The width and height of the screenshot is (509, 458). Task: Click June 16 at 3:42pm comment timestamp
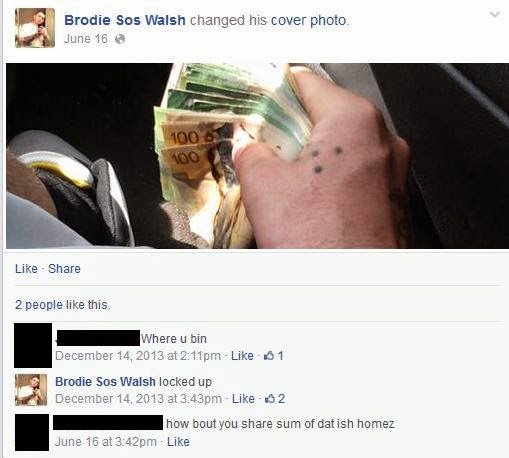point(106,442)
